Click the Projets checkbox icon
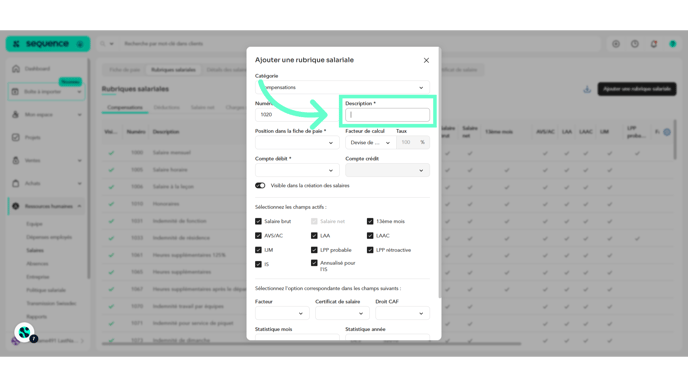This screenshot has height=387, width=688. click(16, 137)
